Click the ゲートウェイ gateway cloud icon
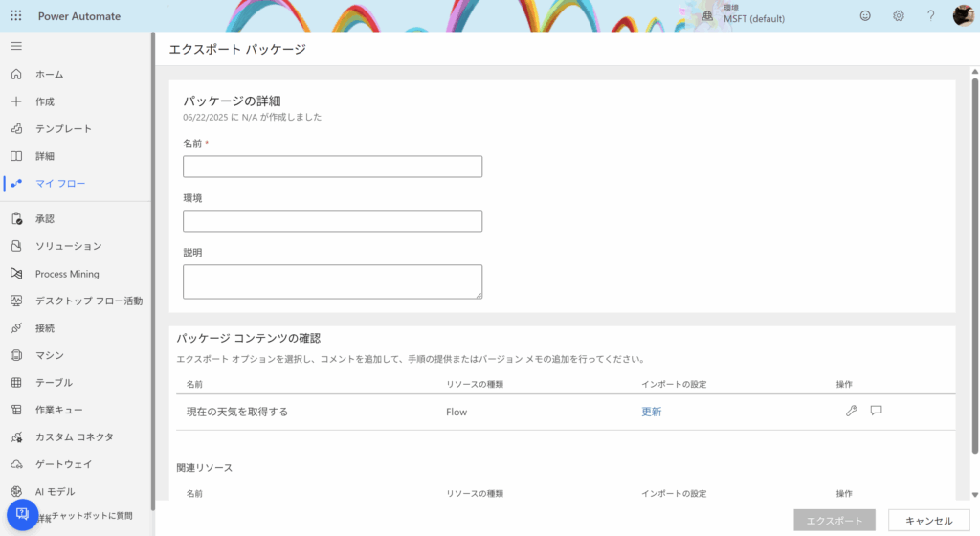 (x=16, y=464)
